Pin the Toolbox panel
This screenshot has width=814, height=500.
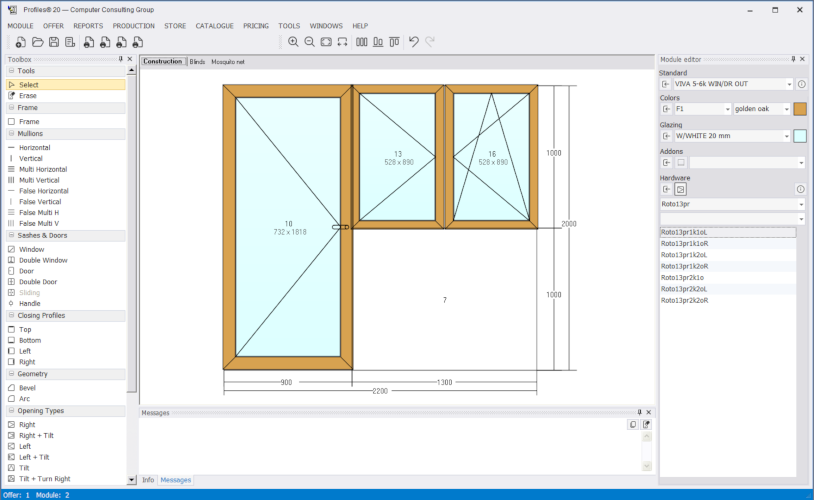(121, 59)
